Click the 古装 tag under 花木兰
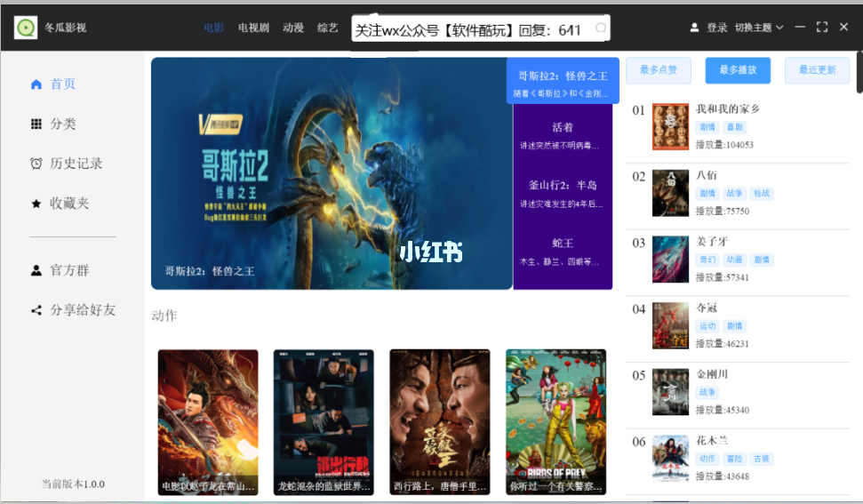863x504 pixels. coord(762,459)
